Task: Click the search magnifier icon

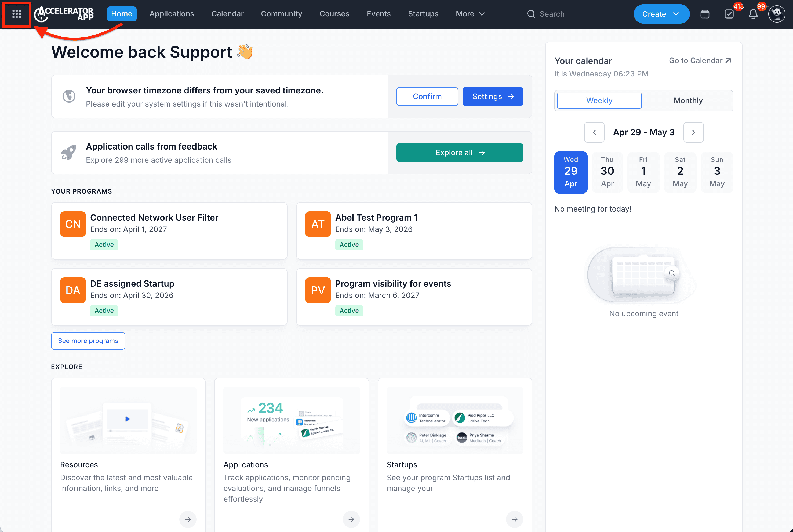Action: 531,14
